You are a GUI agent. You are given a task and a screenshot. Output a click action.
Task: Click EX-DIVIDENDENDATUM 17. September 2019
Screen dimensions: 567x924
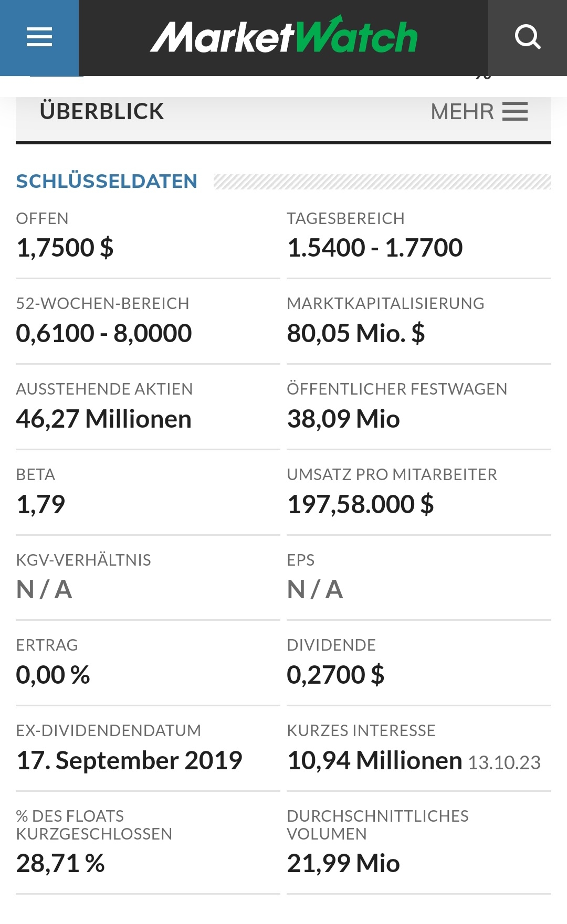pos(129,760)
